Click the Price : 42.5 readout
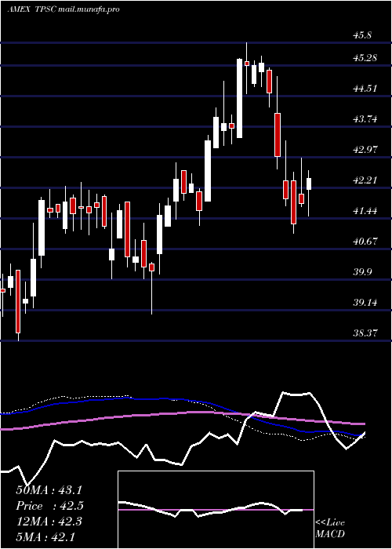Image resolution: width=392 pixels, height=549 pixels. click(x=49, y=506)
